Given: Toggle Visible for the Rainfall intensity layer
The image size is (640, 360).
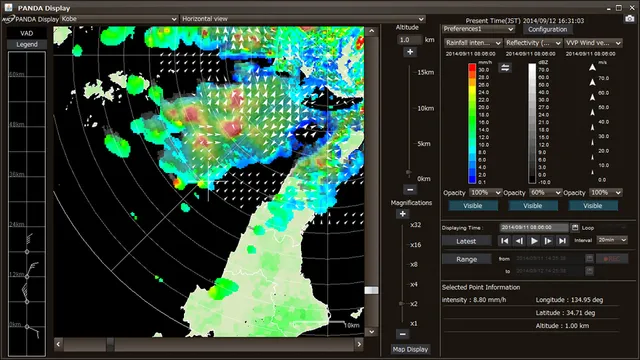Looking at the screenshot, I should tap(473, 206).
